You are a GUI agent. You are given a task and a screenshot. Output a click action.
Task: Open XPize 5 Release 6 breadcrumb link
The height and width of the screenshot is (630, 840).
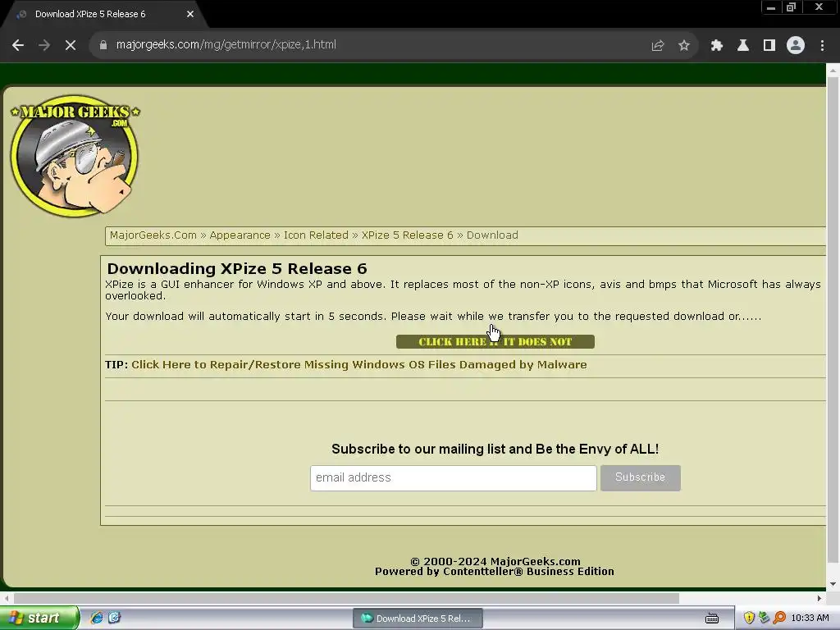point(407,235)
